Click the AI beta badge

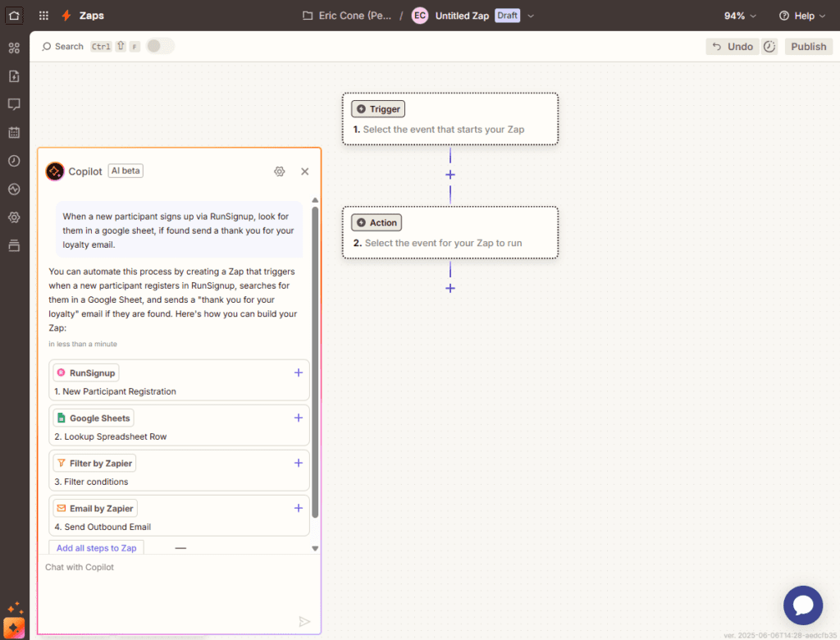tap(126, 171)
